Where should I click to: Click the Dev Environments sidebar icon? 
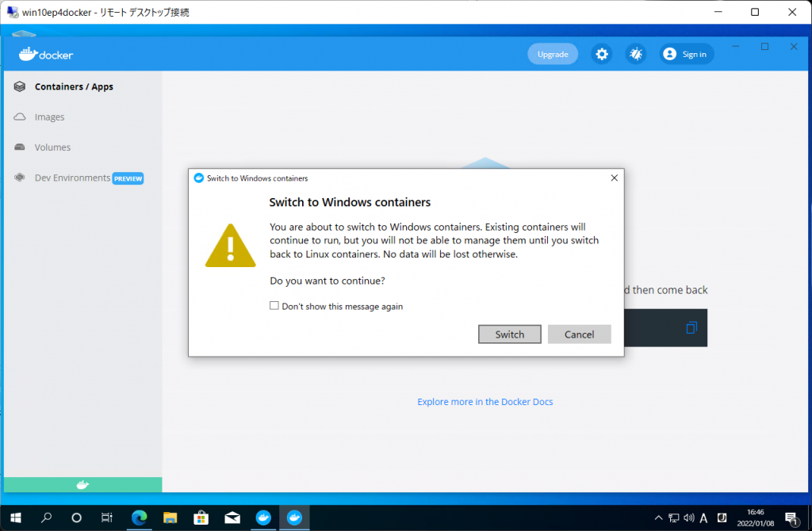[x=20, y=178]
